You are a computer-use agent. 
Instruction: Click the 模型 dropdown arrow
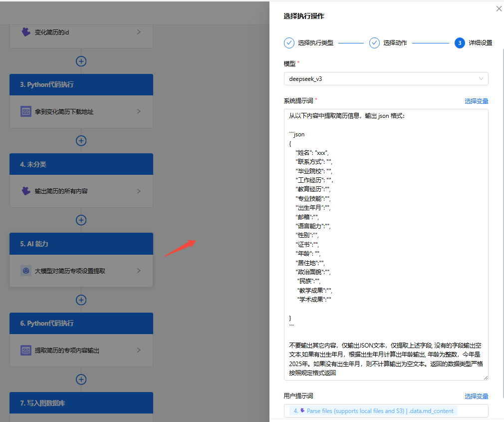pos(481,79)
